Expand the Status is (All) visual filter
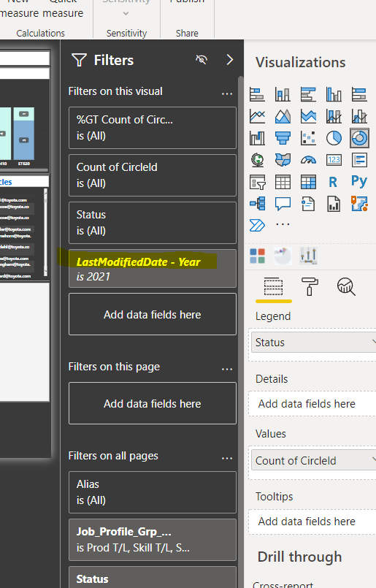The width and height of the screenshot is (376, 588). point(152,223)
